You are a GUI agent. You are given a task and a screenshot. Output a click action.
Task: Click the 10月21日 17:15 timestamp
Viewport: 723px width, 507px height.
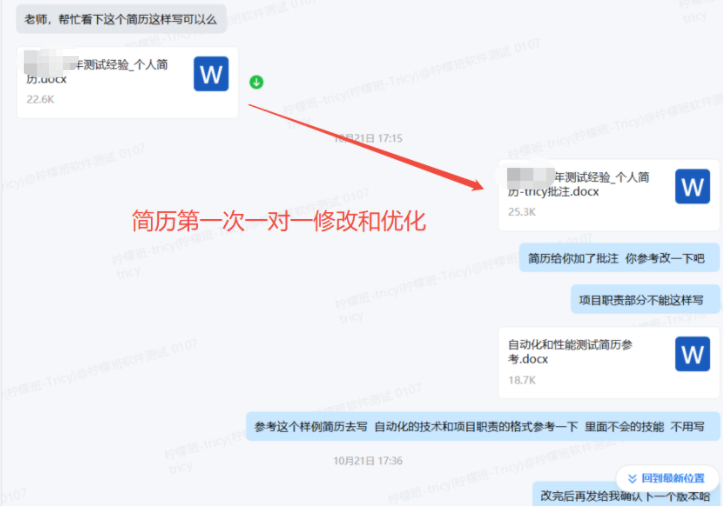tap(368, 138)
